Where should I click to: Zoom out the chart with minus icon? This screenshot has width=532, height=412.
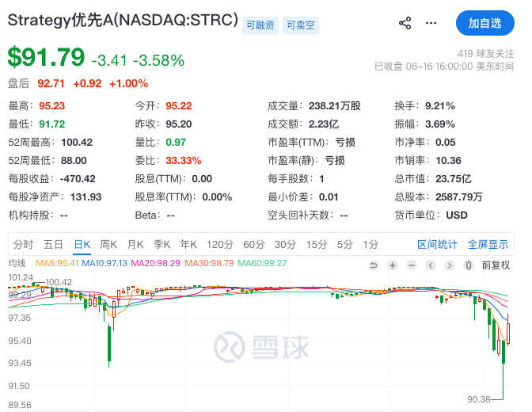tap(412, 265)
